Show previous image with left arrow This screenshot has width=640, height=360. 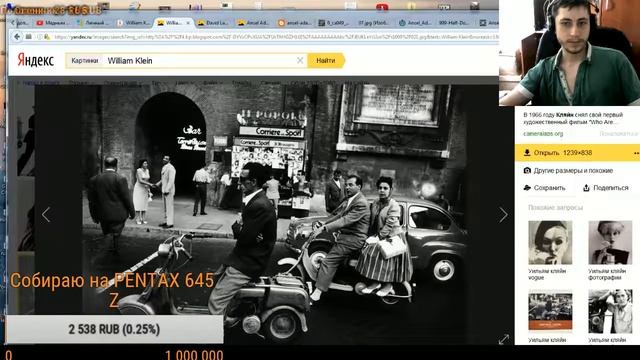[46, 214]
